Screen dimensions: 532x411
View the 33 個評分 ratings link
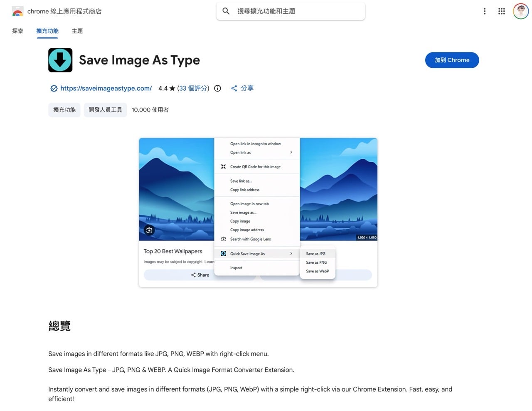[x=193, y=88]
